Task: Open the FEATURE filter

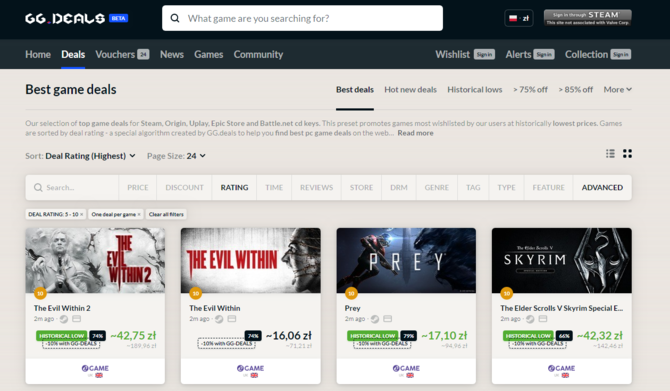Action: click(549, 188)
